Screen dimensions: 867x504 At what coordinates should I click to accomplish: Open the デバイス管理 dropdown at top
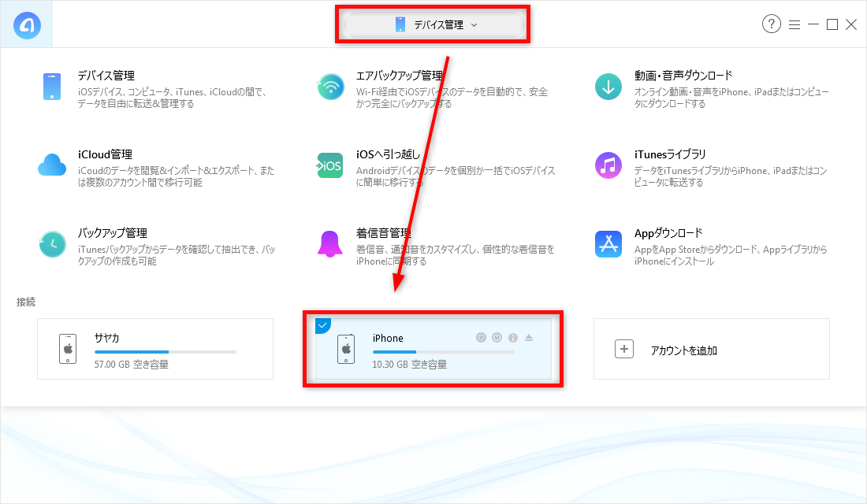[x=434, y=25]
